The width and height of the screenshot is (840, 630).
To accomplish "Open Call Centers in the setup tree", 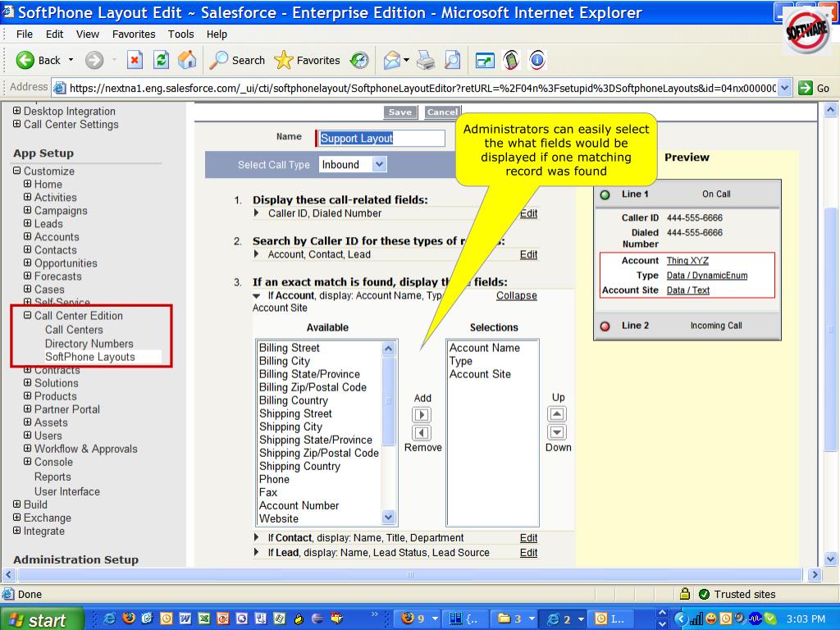I will (74, 330).
